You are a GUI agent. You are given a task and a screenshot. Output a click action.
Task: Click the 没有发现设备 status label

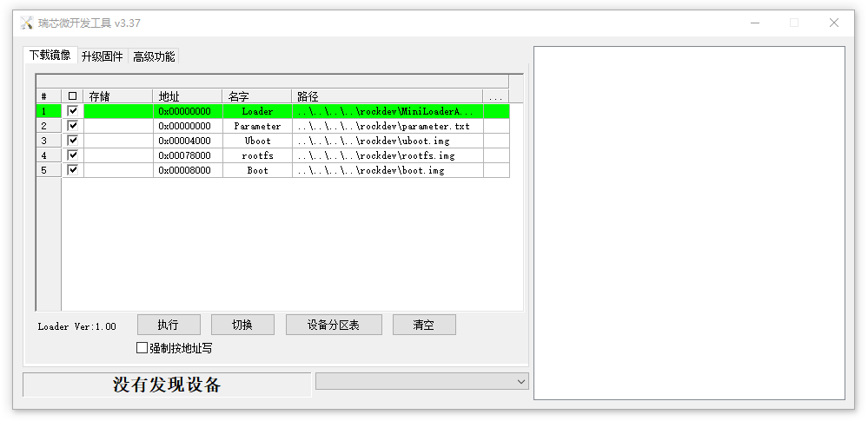tap(167, 385)
